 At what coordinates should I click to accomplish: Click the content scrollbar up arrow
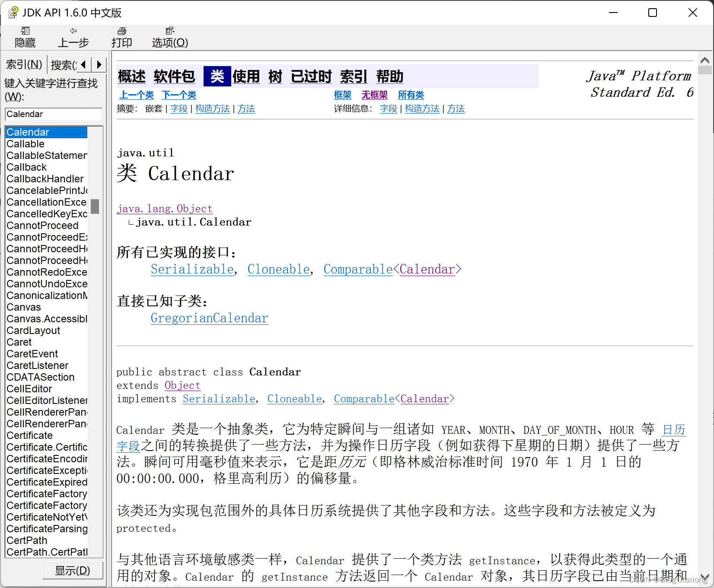pyautogui.click(x=704, y=60)
